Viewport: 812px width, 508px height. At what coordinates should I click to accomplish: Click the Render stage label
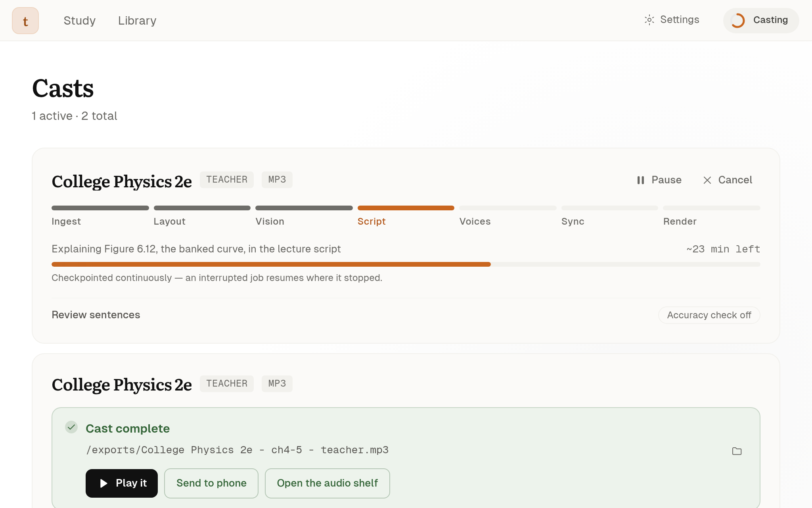[x=680, y=221]
